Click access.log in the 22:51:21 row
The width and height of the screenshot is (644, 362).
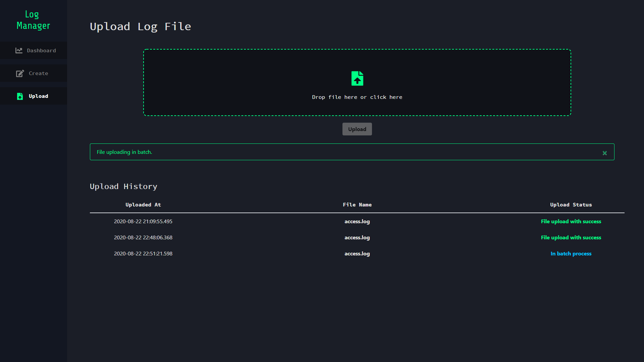point(357,254)
